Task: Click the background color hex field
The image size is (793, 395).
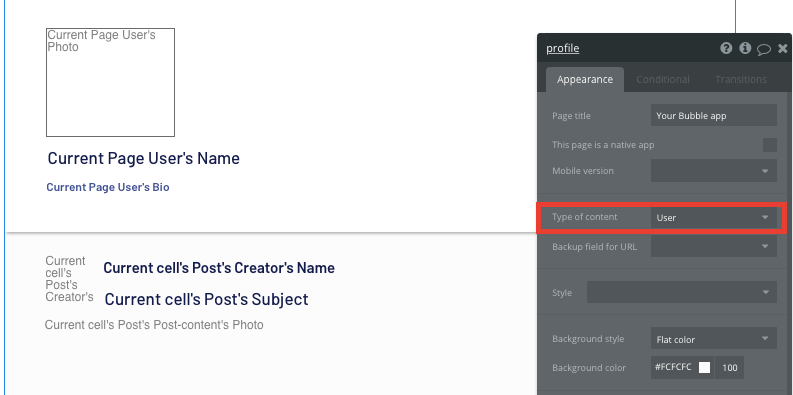Action: click(x=673, y=368)
